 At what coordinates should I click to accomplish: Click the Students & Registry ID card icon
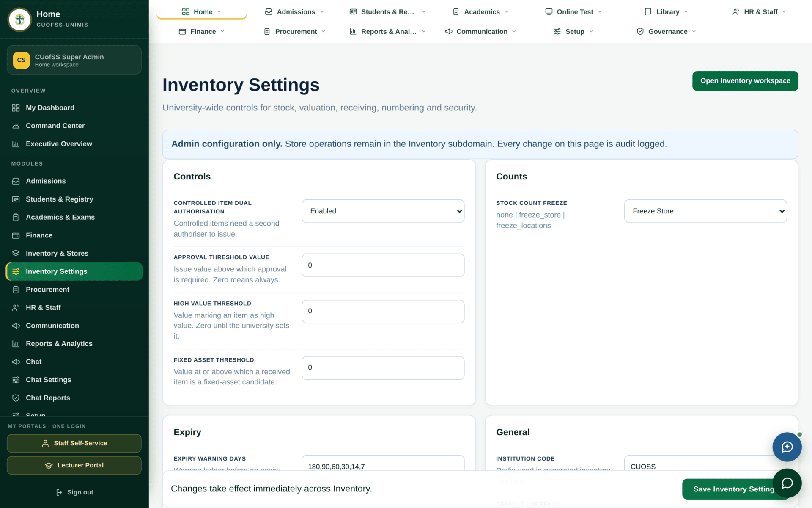pyautogui.click(x=16, y=199)
